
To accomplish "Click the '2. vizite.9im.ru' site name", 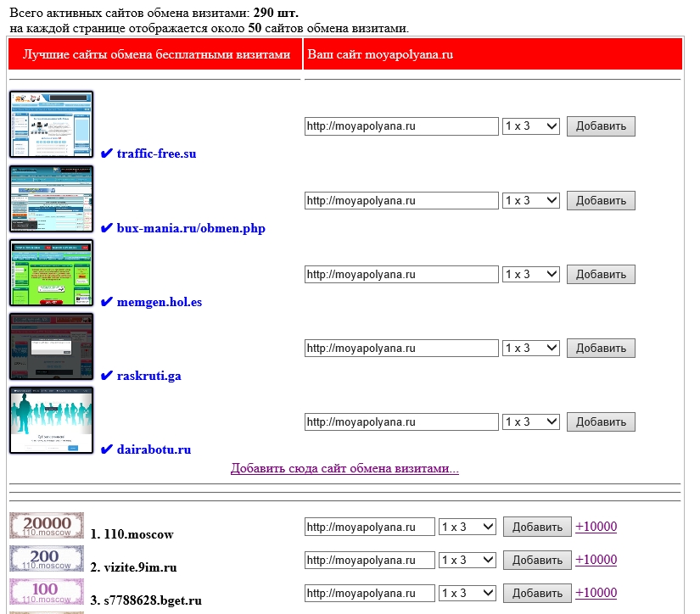I will [x=133, y=567].
